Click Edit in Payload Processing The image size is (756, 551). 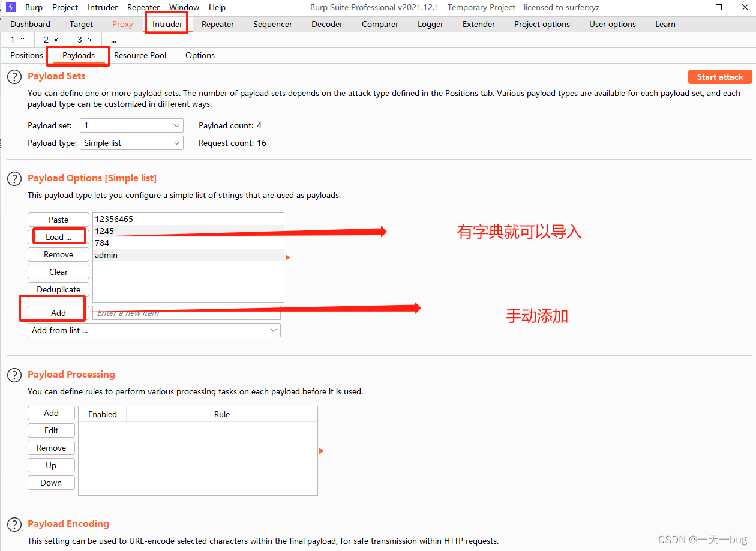[x=52, y=430]
